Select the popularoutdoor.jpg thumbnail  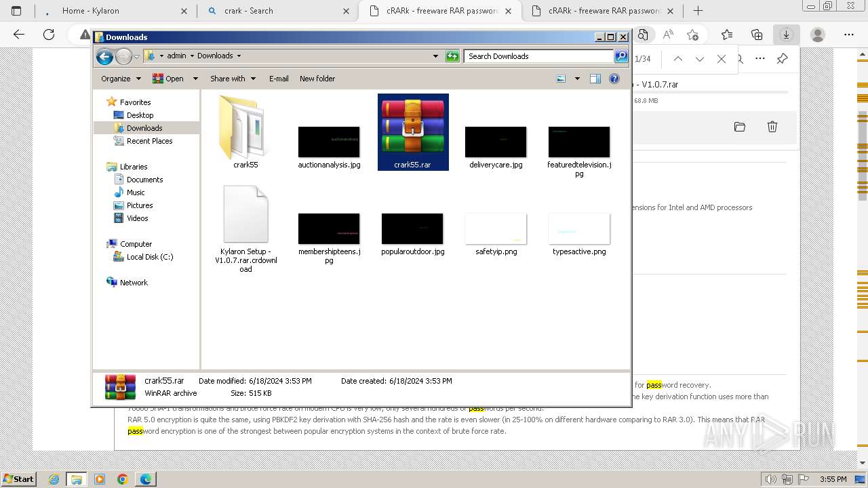click(x=412, y=228)
